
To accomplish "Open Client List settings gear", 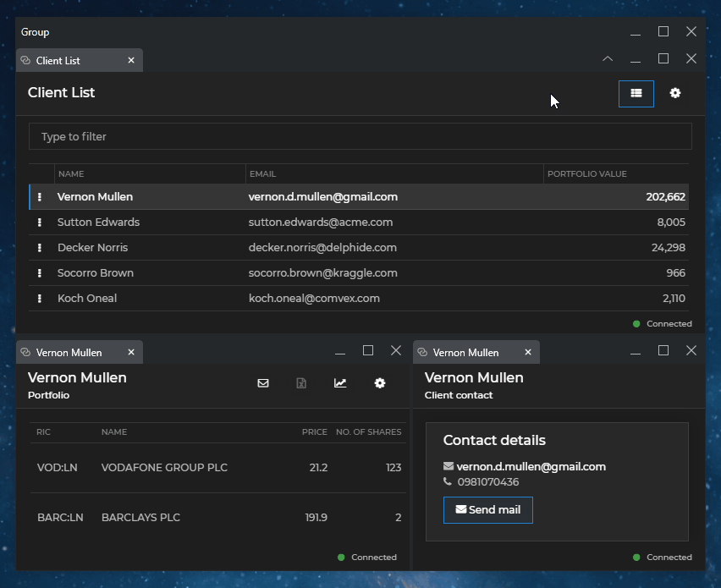I will coord(675,93).
